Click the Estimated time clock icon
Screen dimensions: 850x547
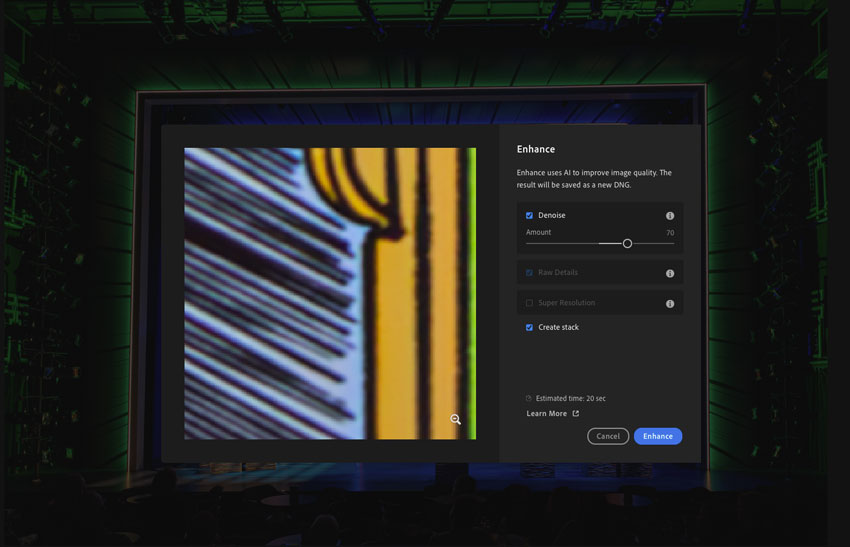(x=529, y=398)
